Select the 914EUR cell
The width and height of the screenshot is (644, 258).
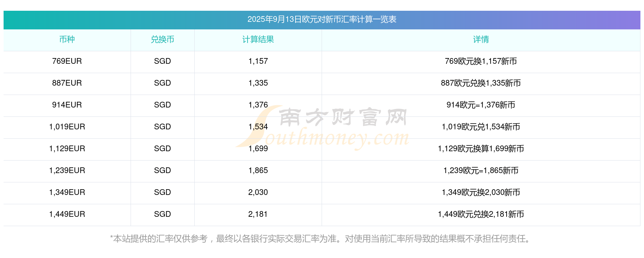67,105
